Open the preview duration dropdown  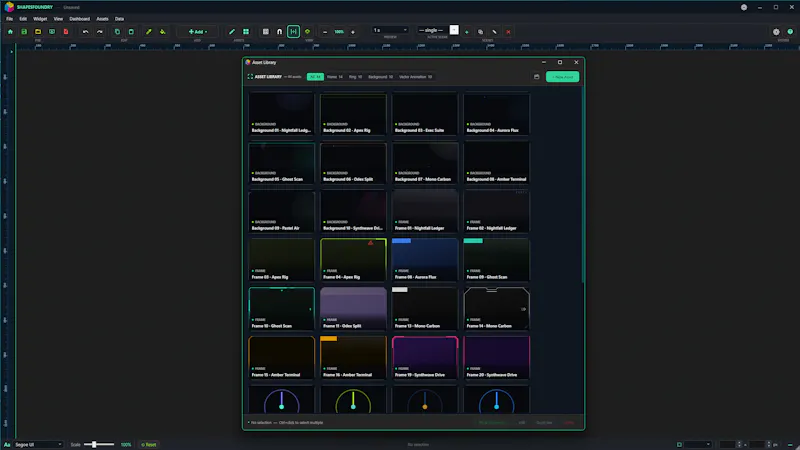point(390,30)
